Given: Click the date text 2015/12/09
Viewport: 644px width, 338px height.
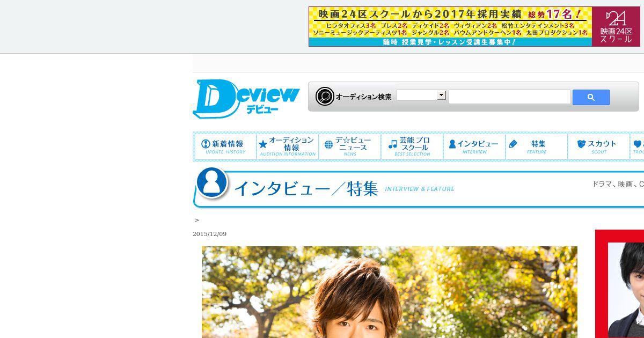Looking at the screenshot, I should click(210, 234).
